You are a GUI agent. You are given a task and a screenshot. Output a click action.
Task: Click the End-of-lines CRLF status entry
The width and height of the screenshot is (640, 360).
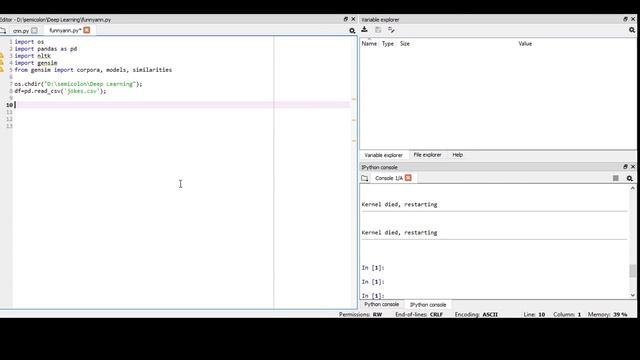click(x=419, y=315)
